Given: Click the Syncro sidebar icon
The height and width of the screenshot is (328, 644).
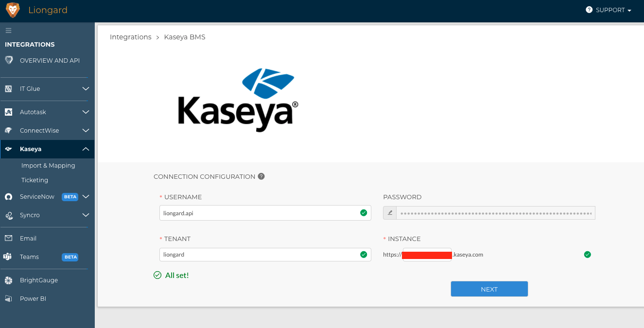Looking at the screenshot, I should tap(8, 215).
